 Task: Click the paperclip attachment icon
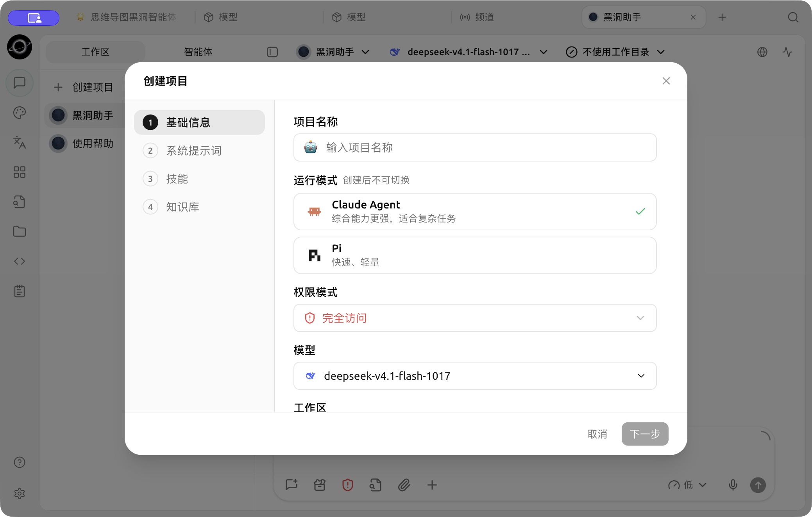click(x=404, y=485)
